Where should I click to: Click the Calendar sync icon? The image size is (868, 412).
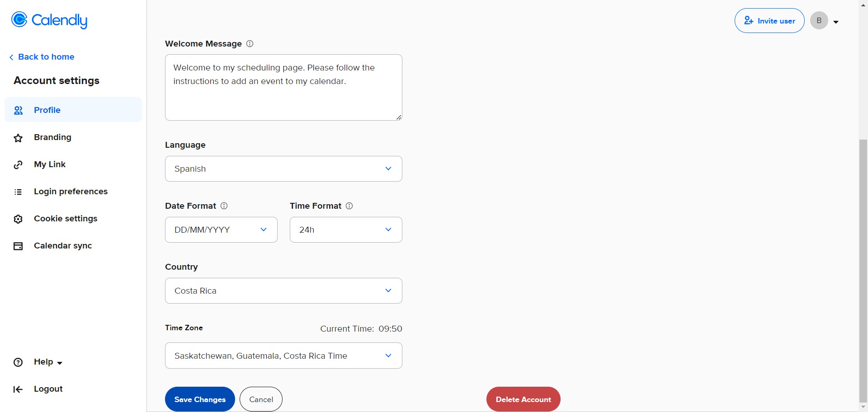tap(18, 246)
